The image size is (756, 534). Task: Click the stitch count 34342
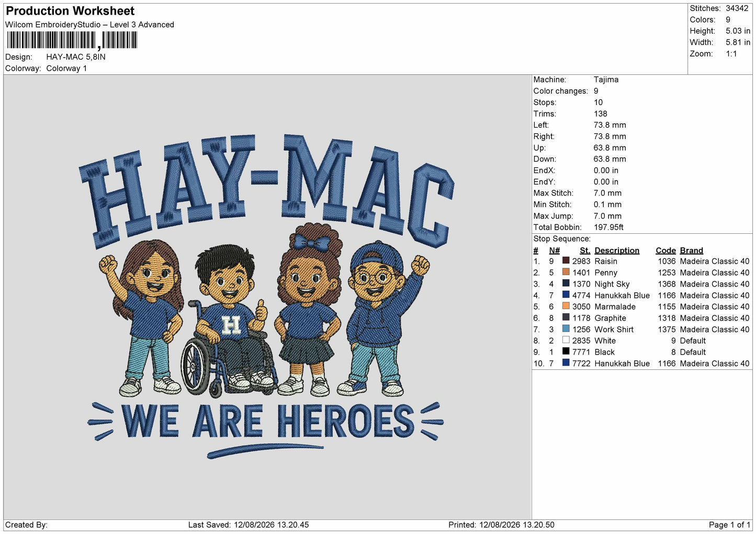(737, 8)
